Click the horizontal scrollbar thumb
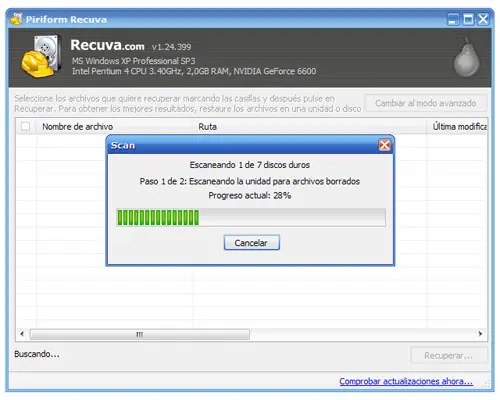Viewport: 500px width, 400px height. (140, 334)
